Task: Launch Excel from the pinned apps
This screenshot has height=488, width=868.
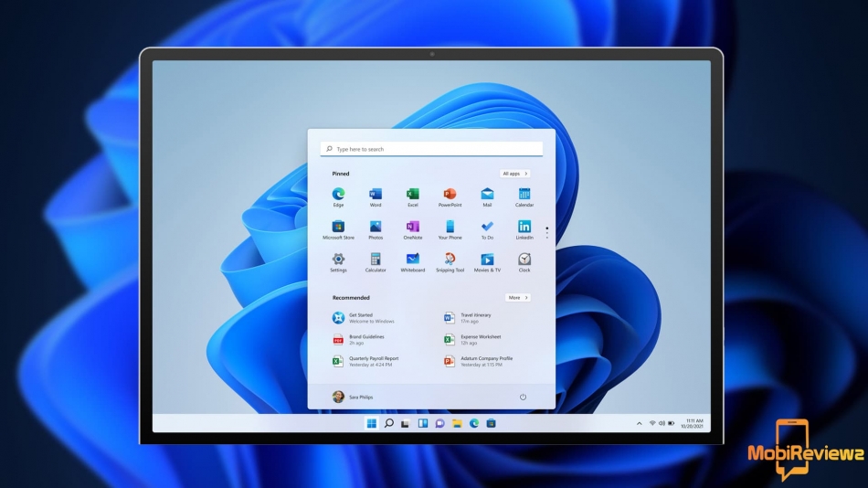Action: (412, 195)
